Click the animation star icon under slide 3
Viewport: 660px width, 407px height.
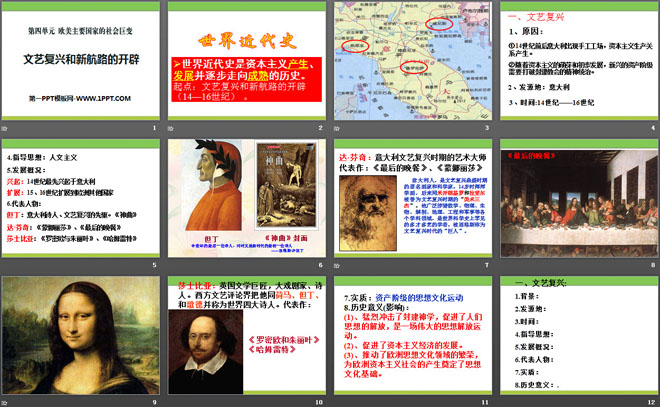(337, 128)
